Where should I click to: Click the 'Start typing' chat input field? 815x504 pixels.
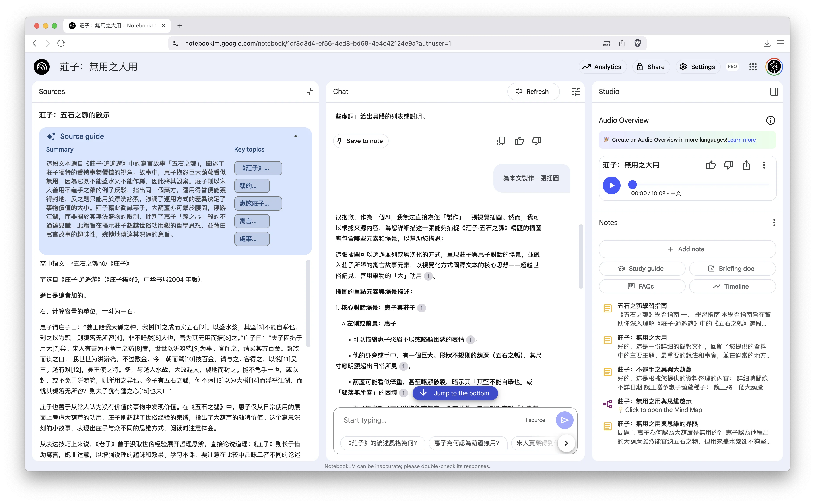point(400,420)
